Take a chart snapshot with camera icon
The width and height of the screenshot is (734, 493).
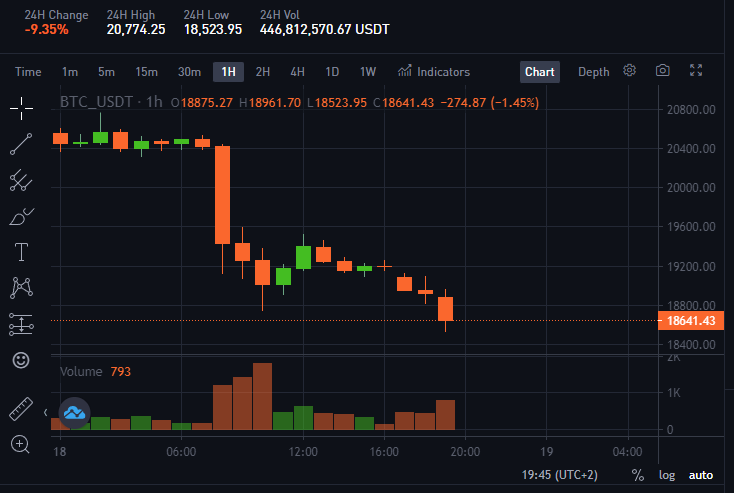662,70
